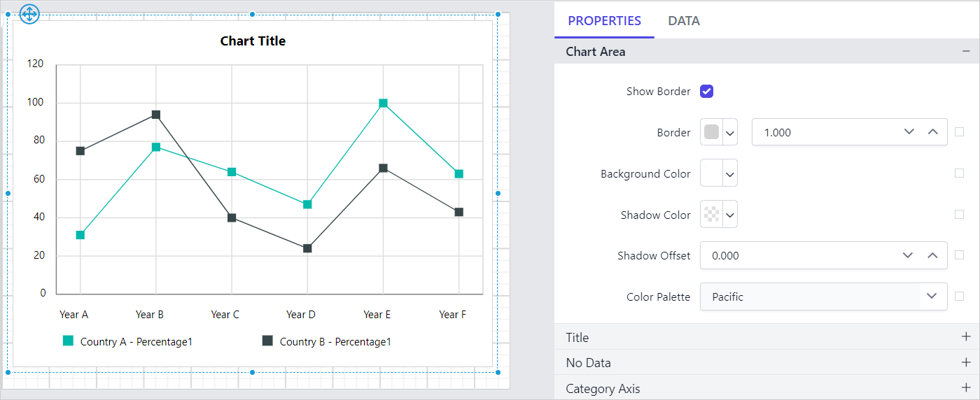The image size is (980, 400).
Task: Expand the Title section
Action: [966, 337]
